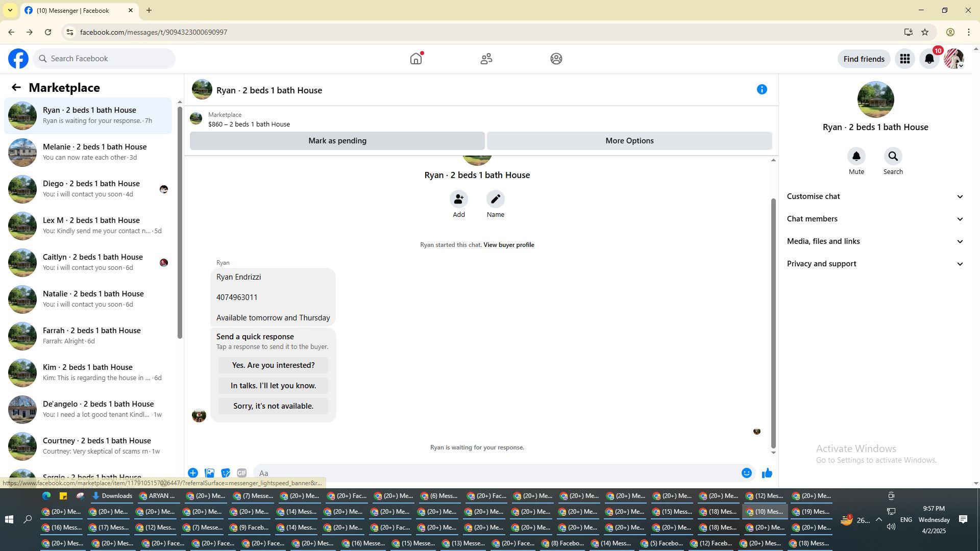Open the emoji picker in message box

[746, 473]
